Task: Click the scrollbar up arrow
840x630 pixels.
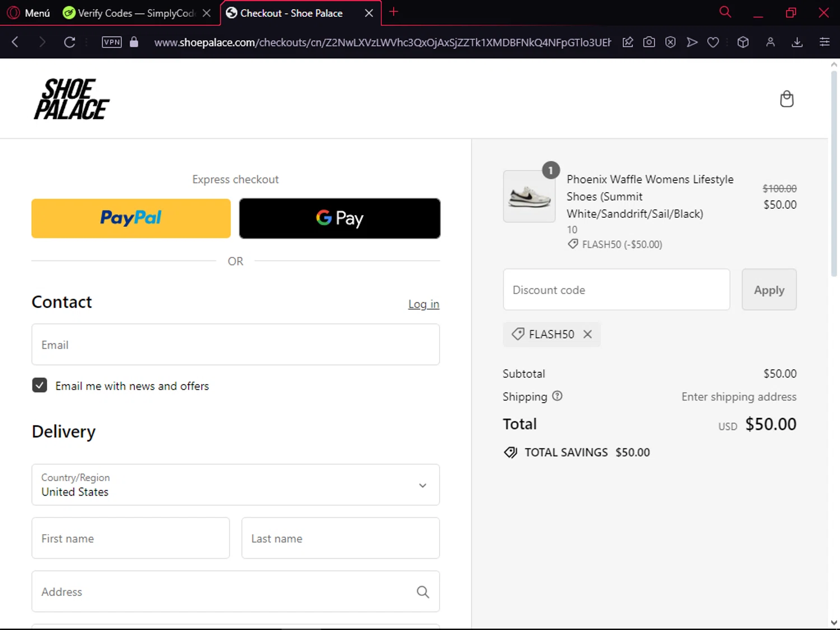Action: (x=834, y=64)
